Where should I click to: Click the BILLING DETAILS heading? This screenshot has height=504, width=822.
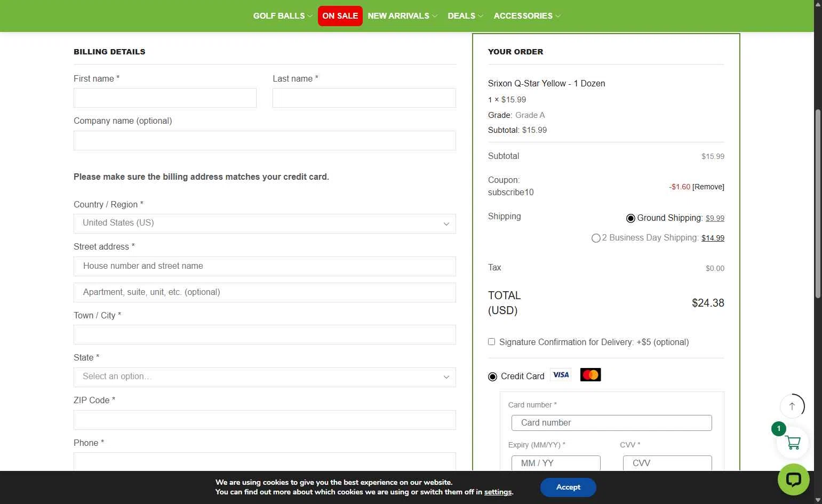coord(109,52)
